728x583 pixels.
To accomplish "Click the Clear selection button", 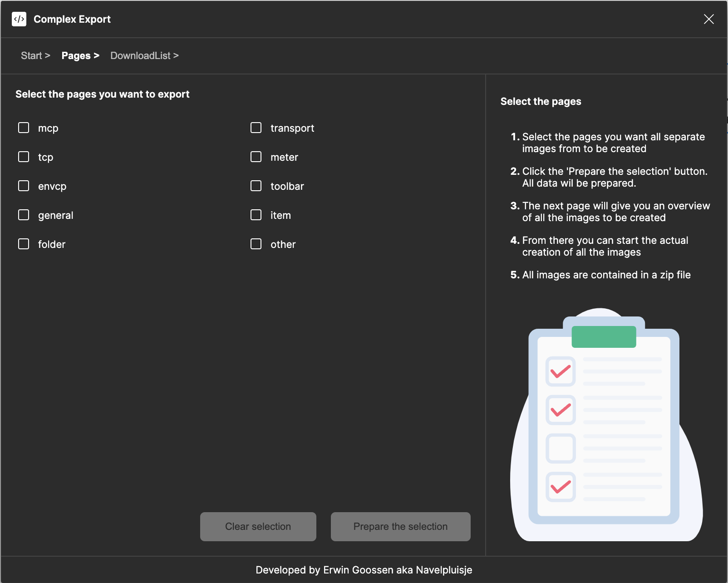I will (258, 527).
